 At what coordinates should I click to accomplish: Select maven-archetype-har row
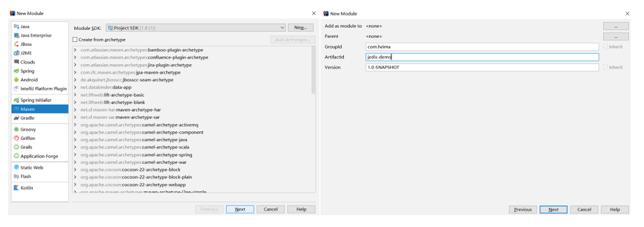tap(192, 109)
